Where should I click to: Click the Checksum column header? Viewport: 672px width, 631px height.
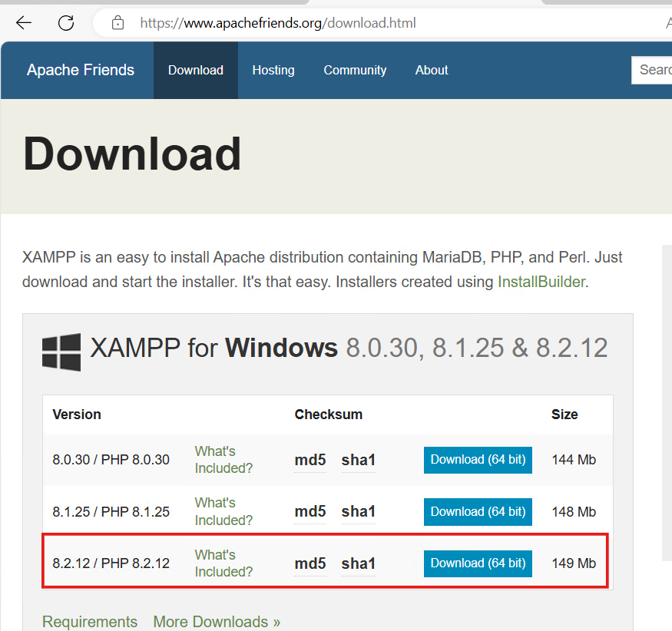[328, 415]
